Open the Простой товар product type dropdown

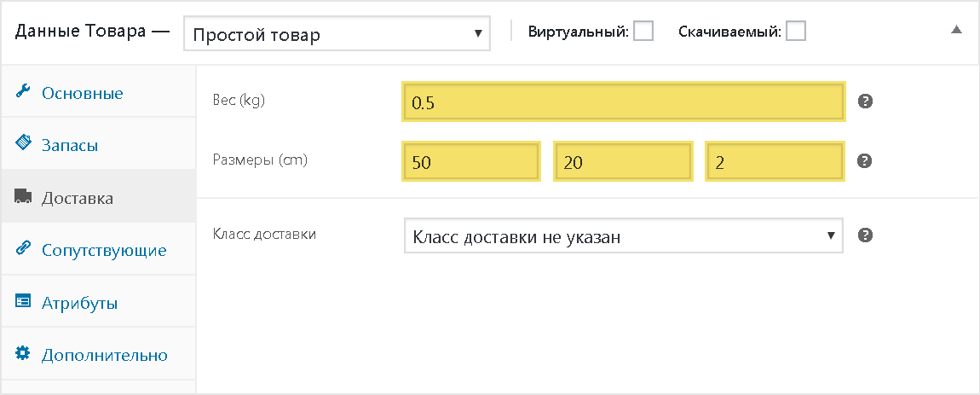click(337, 33)
